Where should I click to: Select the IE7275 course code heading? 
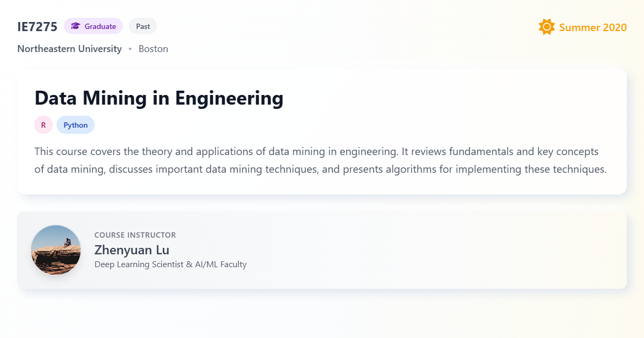(38, 26)
